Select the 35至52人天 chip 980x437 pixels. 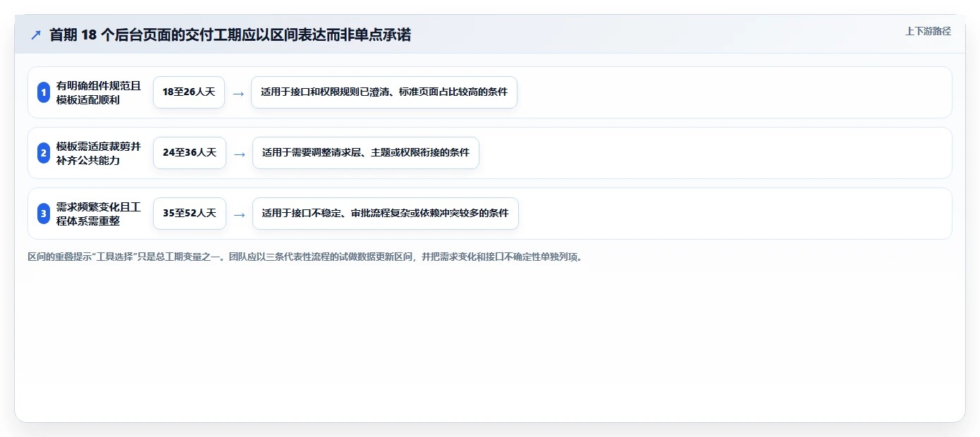(x=190, y=214)
